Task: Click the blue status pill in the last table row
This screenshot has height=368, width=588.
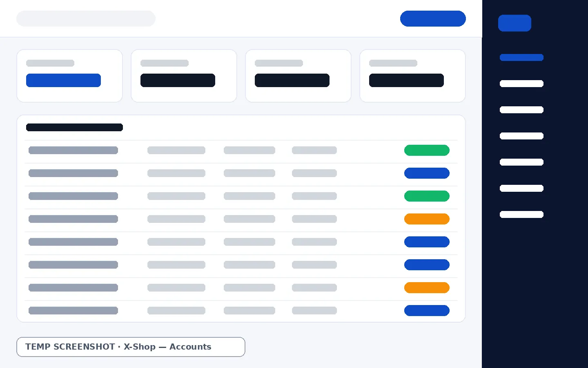Action: click(427, 311)
